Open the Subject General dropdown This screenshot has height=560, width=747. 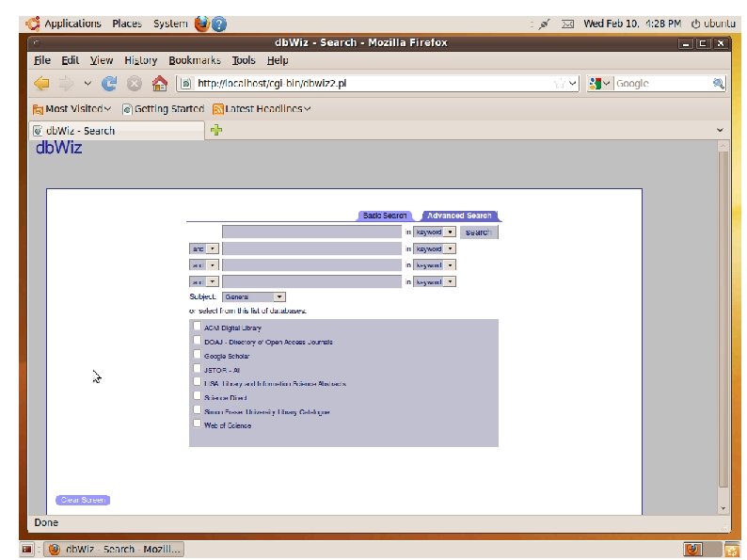coord(253,296)
